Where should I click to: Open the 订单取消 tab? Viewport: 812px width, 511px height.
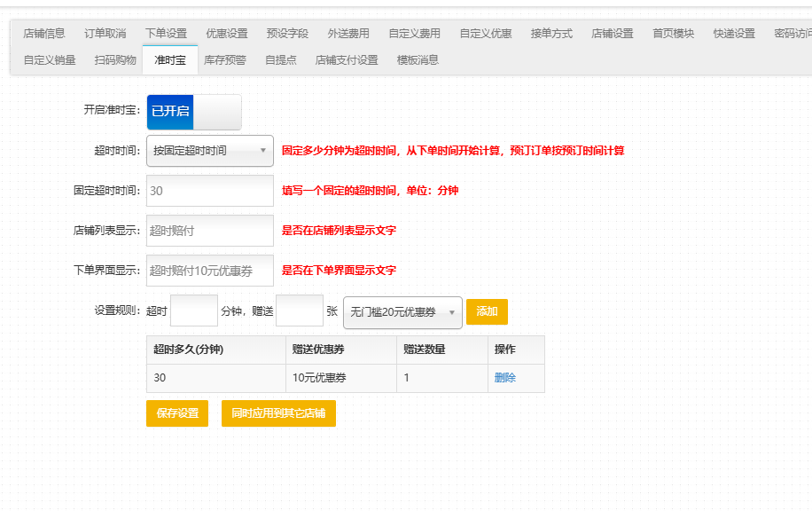pos(105,34)
